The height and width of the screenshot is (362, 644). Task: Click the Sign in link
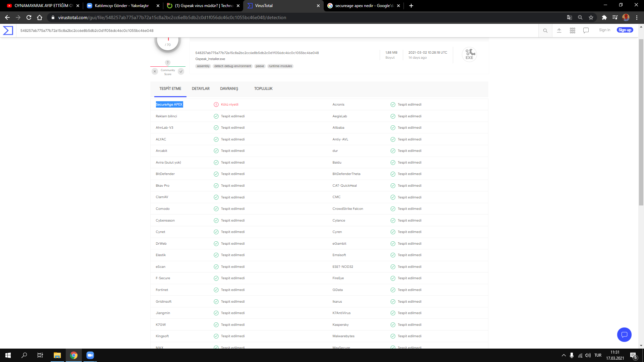point(604,30)
